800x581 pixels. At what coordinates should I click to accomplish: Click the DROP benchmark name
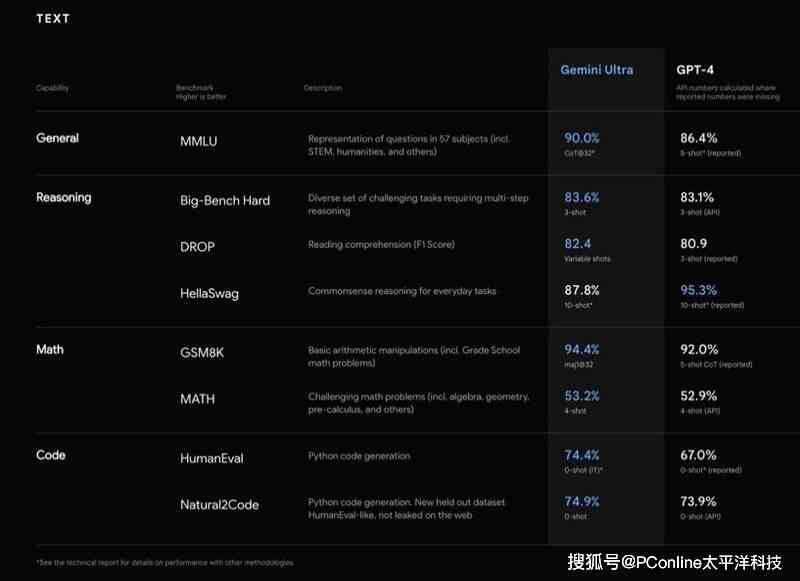197,247
